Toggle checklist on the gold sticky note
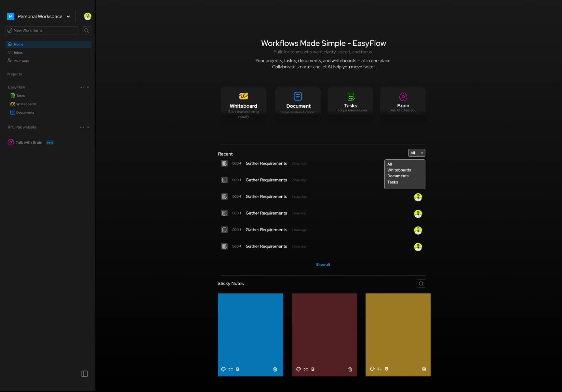Viewport: 562px width, 392px height. pos(380,369)
